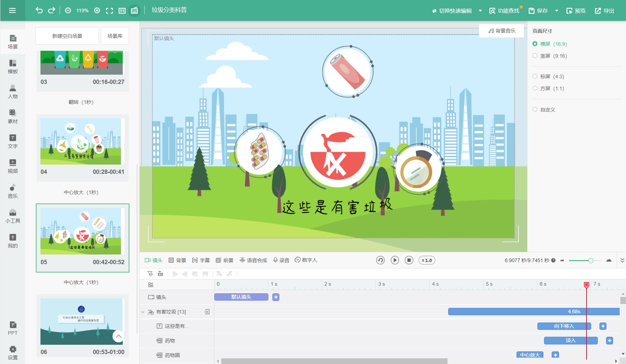
Task: Select 横屏 (16:9) page size
Action: (550, 44)
